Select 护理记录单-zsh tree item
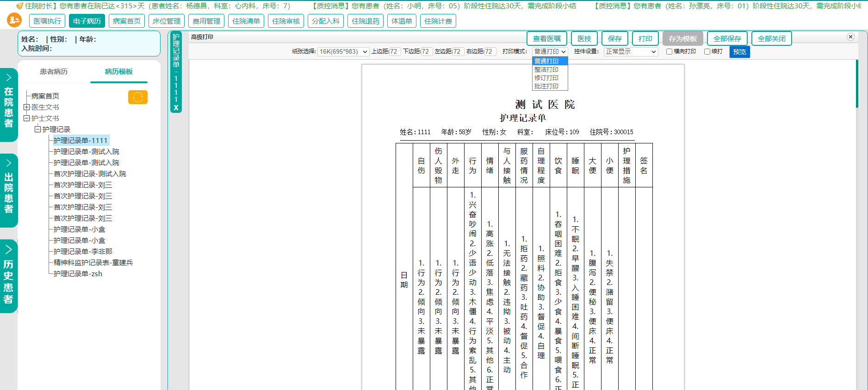Viewport: 868px width, 390px height. coord(78,274)
